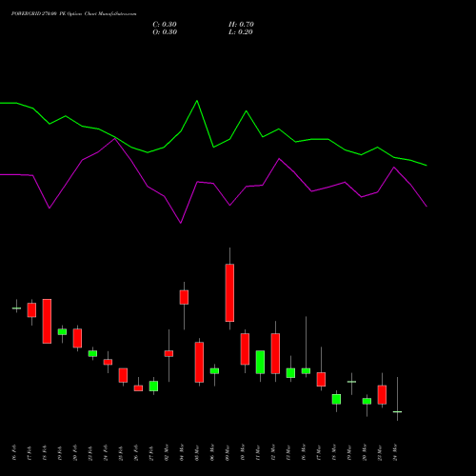Image resolution: width=476 pixels, height=476 pixels.
Task: Click the red candle above 23 Mar
Action: [382, 395]
